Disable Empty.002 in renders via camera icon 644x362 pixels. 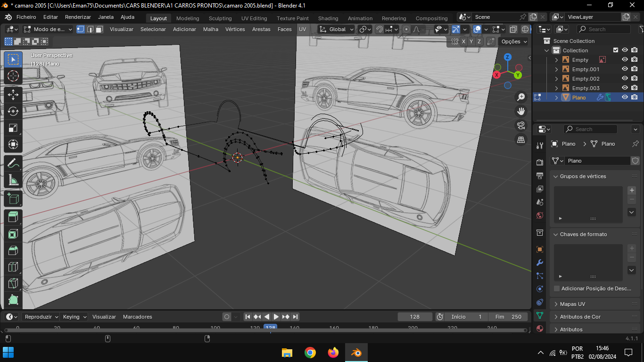coord(635,78)
